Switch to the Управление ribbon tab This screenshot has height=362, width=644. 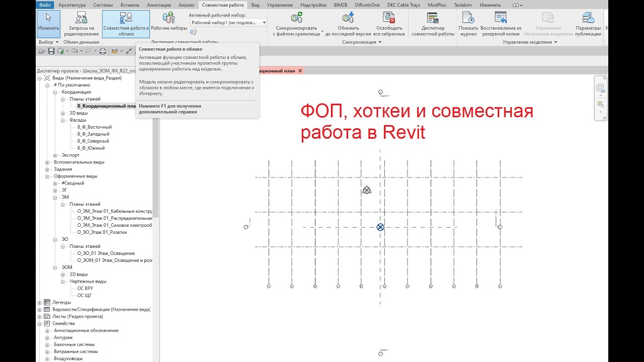(x=280, y=5)
